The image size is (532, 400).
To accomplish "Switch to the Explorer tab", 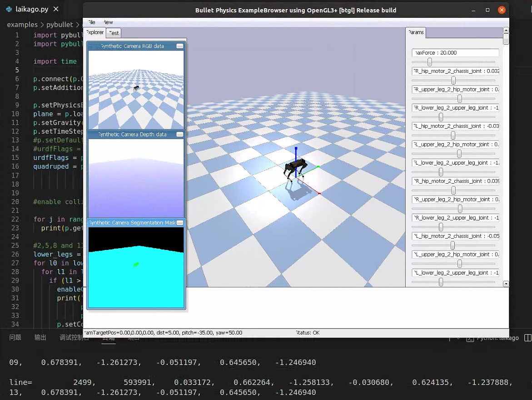I will pyautogui.click(x=94, y=32).
